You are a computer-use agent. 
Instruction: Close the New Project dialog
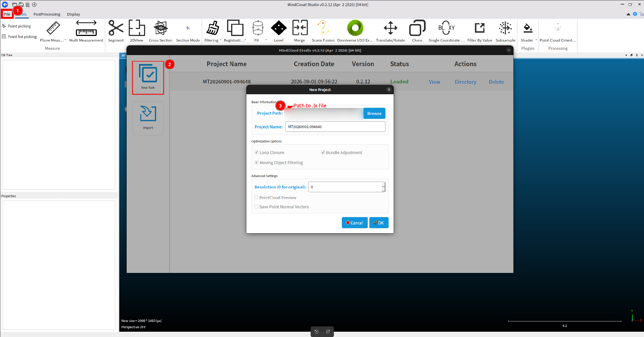(x=389, y=89)
